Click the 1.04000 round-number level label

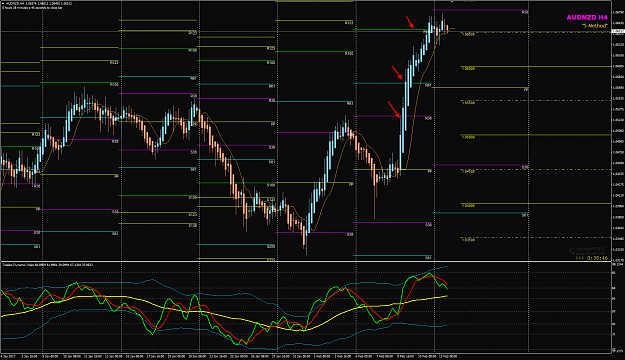click(x=468, y=206)
